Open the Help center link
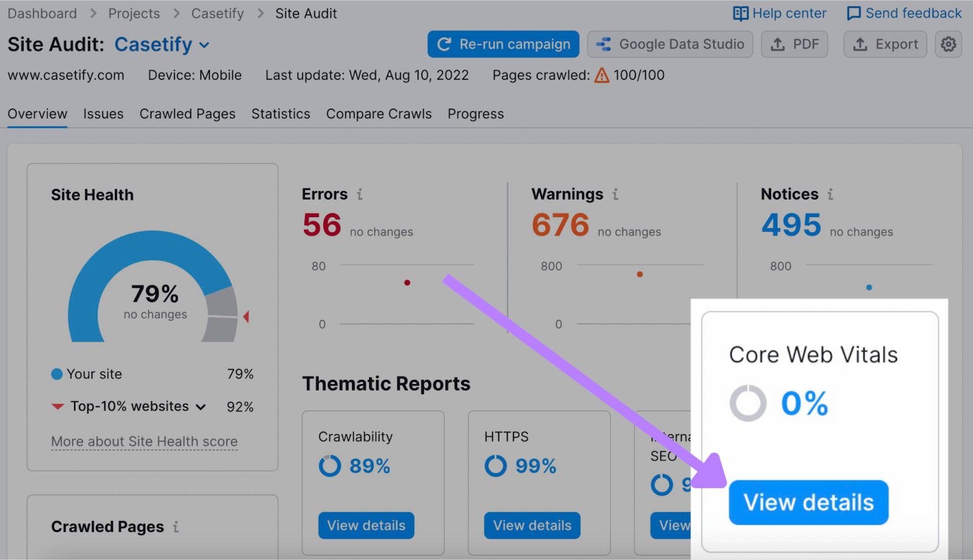 (x=789, y=13)
